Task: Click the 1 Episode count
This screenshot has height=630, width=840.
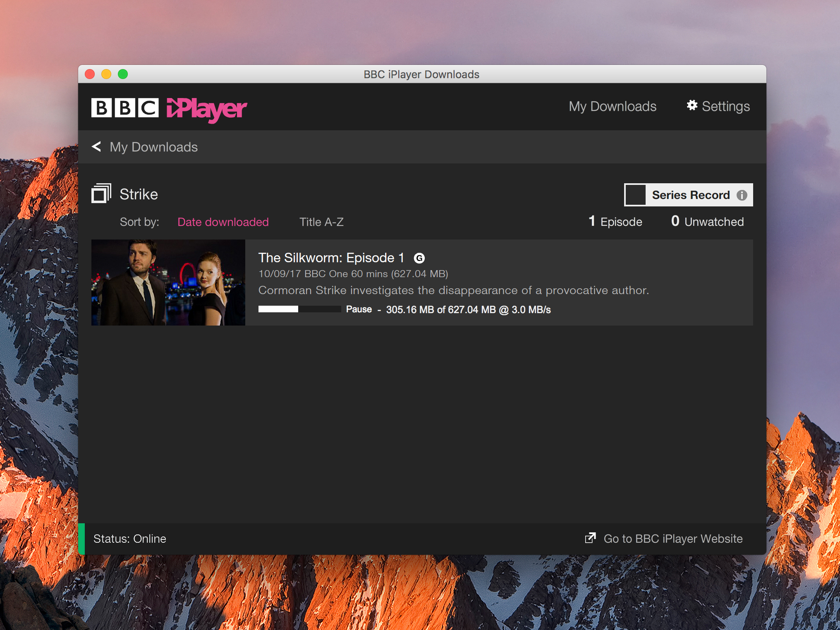Action: click(x=615, y=221)
